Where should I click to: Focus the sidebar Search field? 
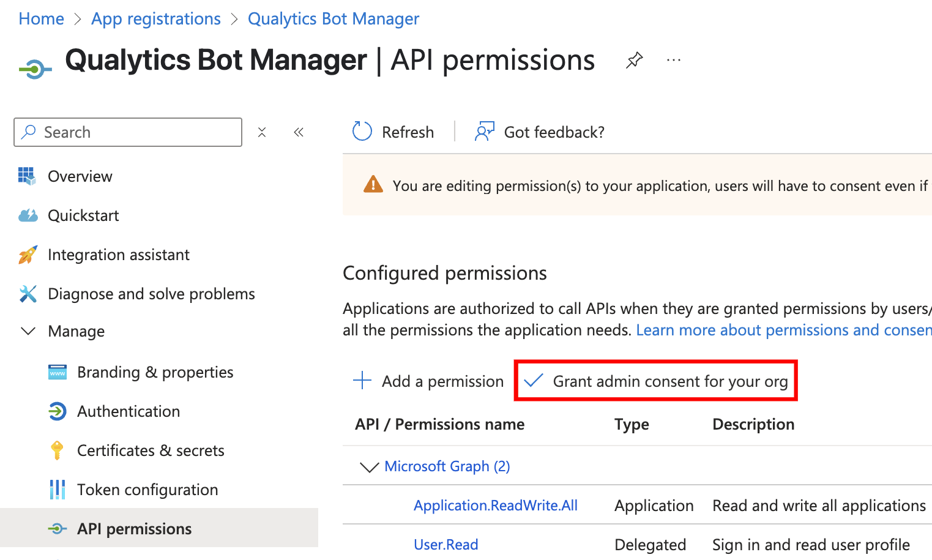pos(128,132)
